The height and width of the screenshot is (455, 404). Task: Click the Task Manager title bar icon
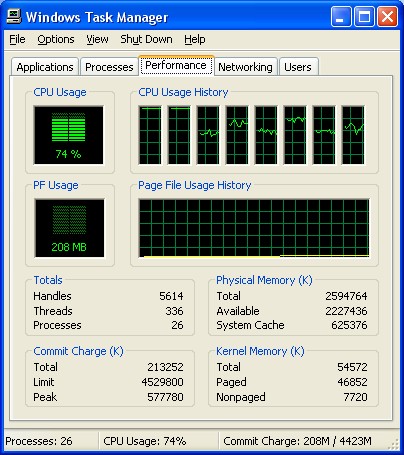(x=14, y=16)
